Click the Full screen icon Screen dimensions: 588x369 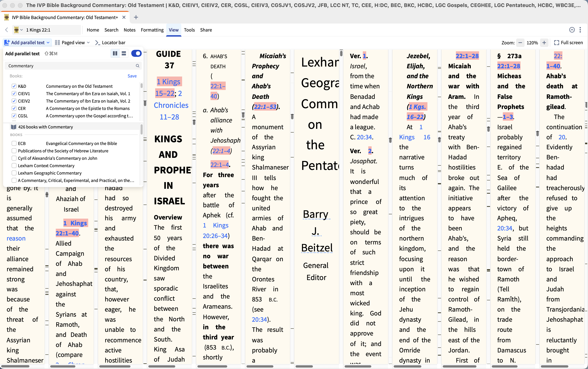click(556, 42)
